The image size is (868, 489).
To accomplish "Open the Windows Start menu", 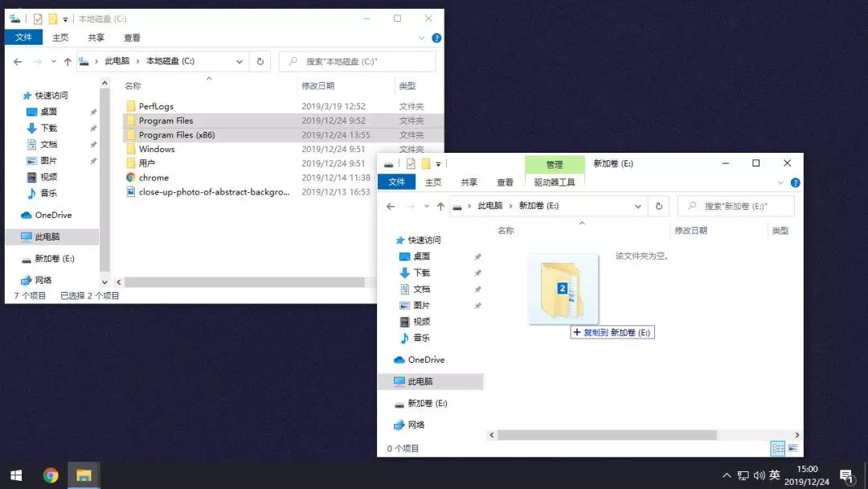I will click(15, 475).
